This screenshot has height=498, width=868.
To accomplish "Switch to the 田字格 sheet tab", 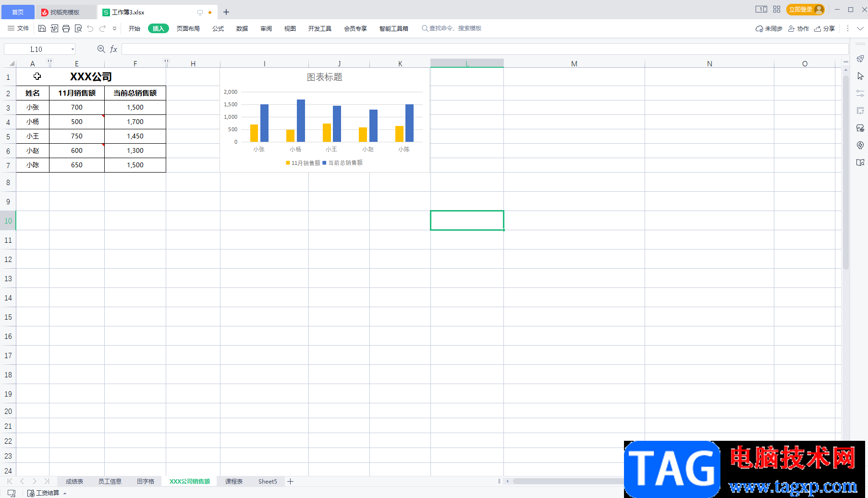I will pyautogui.click(x=146, y=481).
